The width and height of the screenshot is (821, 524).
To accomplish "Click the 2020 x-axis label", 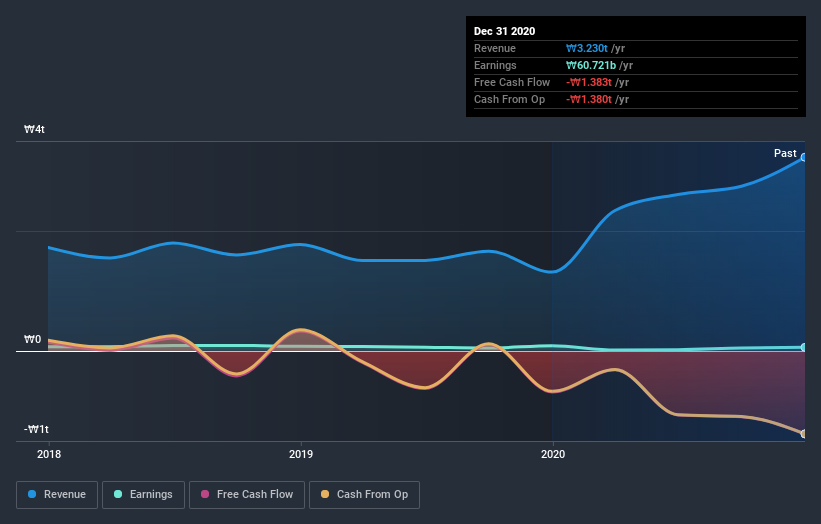I will 553,454.
